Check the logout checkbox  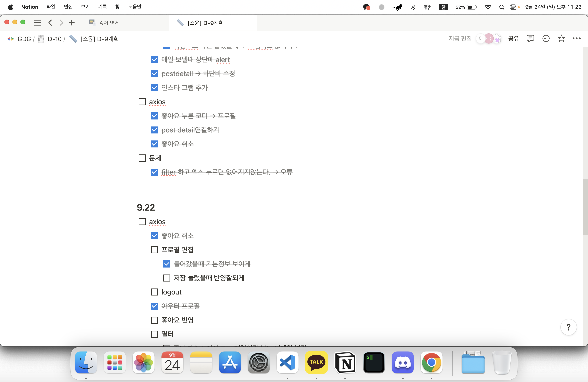pyautogui.click(x=154, y=292)
